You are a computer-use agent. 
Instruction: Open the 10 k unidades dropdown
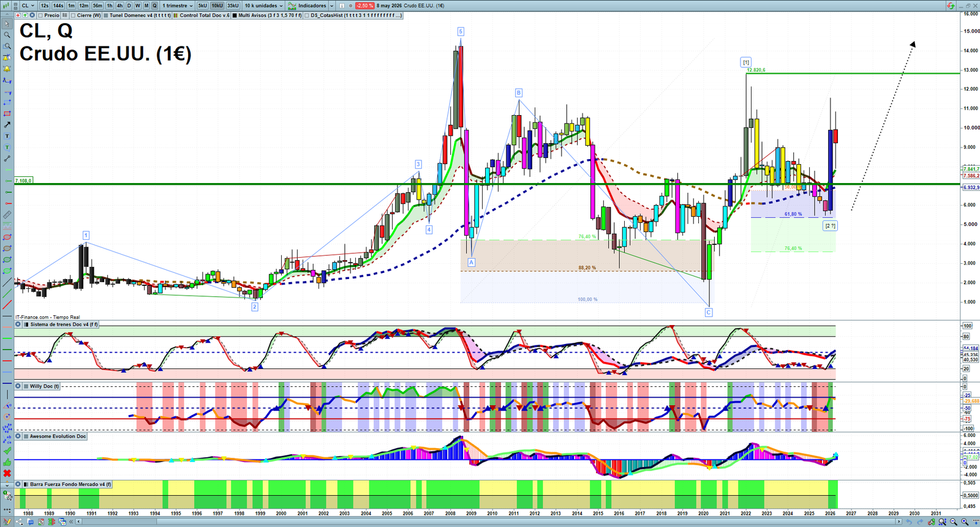coord(263,6)
